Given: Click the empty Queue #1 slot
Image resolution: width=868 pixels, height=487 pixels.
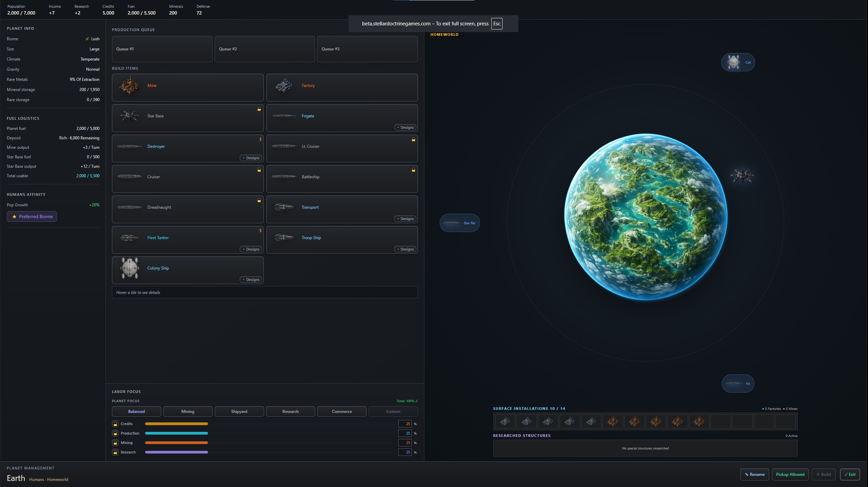Looking at the screenshot, I should pyautogui.click(x=162, y=49).
